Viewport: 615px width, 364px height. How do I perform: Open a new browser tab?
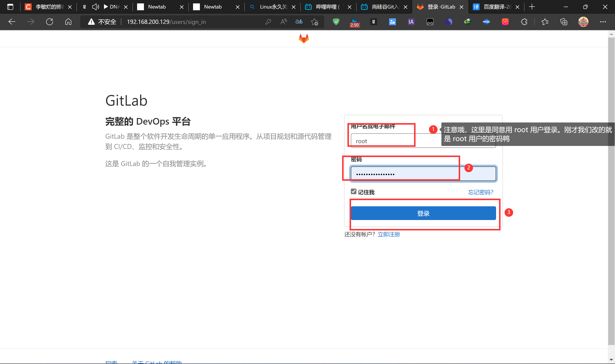(x=532, y=7)
